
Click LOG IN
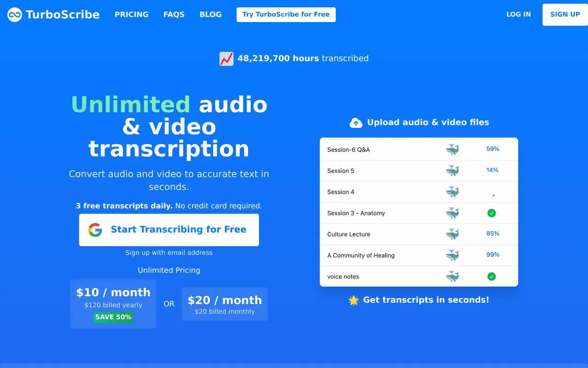click(x=519, y=14)
